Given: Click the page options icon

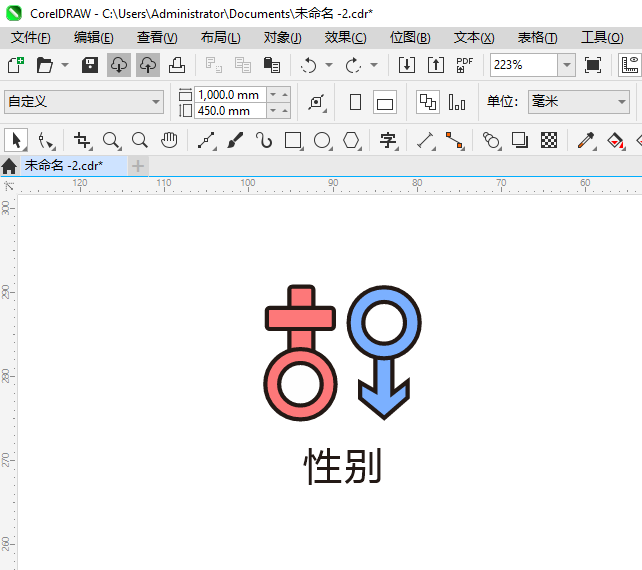Looking at the screenshot, I should [316, 102].
